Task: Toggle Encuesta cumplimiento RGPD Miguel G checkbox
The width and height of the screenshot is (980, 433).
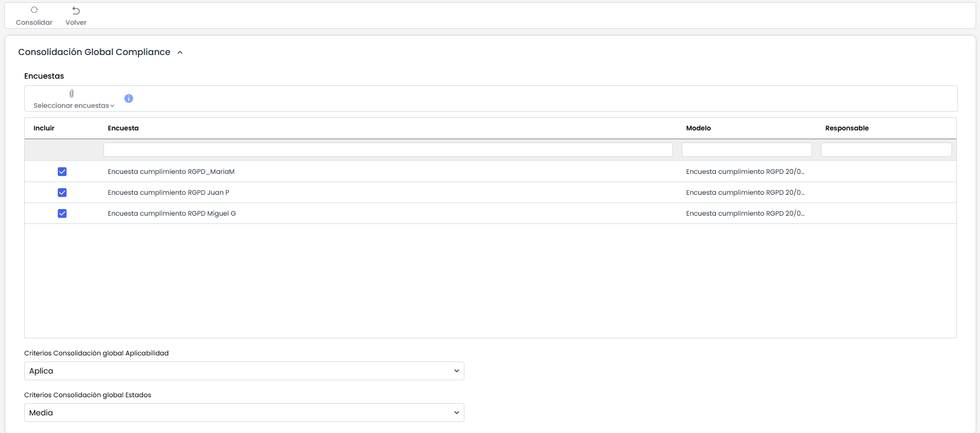Action: [62, 213]
